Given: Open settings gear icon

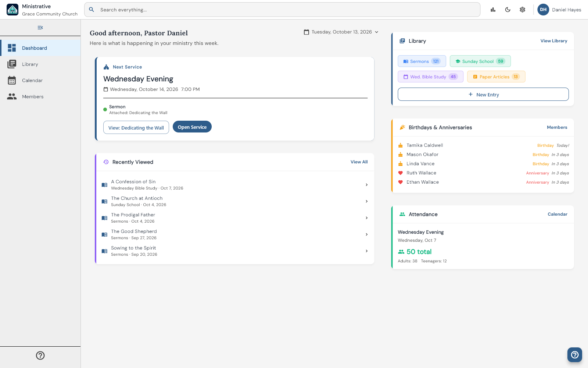Looking at the screenshot, I should (x=522, y=10).
